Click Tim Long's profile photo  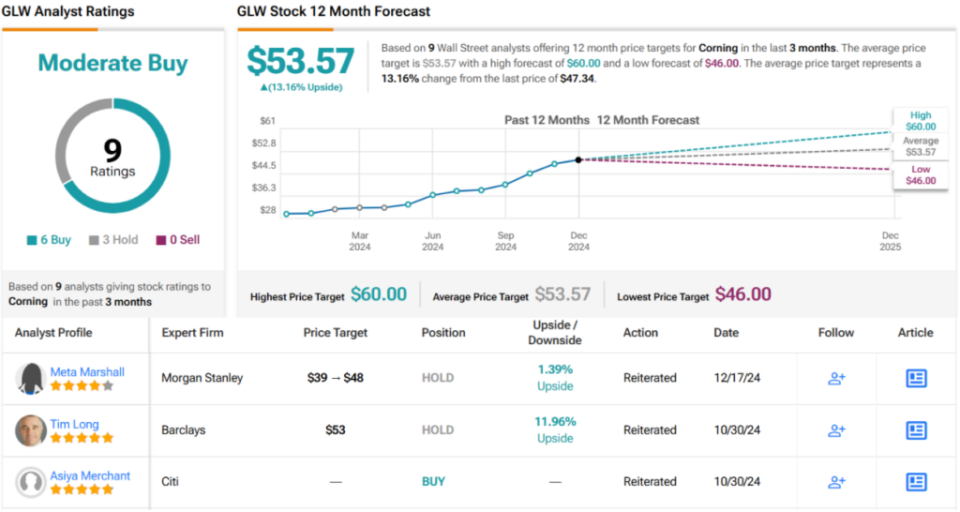coord(31,431)
